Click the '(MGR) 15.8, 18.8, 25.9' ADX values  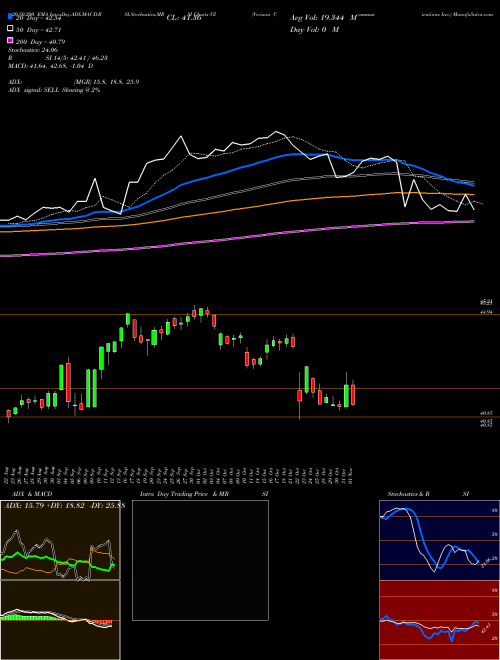click(x=106, y=82)
